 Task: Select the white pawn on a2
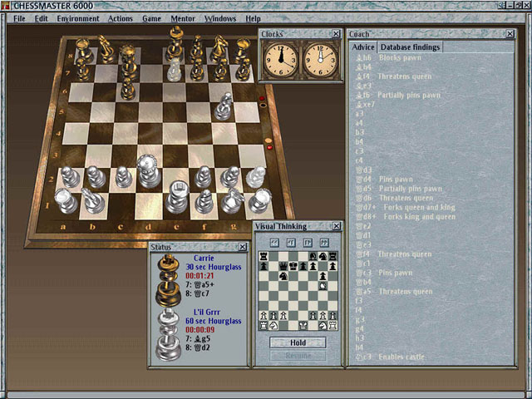(x=70, y=177)
